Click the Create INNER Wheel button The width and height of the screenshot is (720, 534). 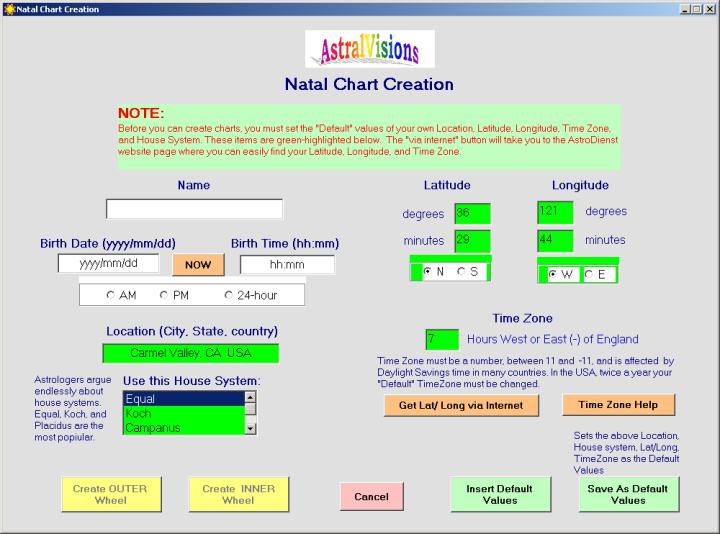coord(239,495)
